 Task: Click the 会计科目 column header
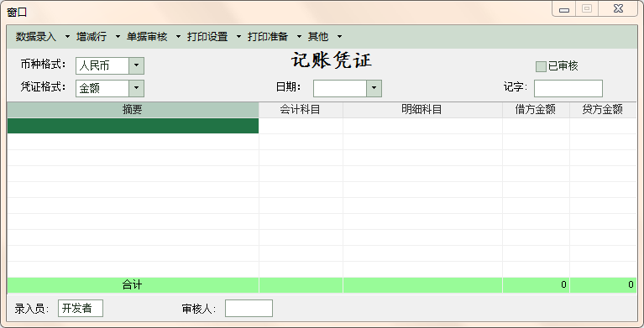point(301,110)
